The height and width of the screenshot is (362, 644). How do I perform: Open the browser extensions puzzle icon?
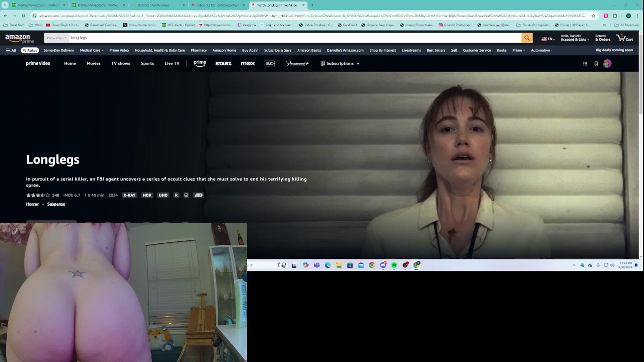coord(615,16)
